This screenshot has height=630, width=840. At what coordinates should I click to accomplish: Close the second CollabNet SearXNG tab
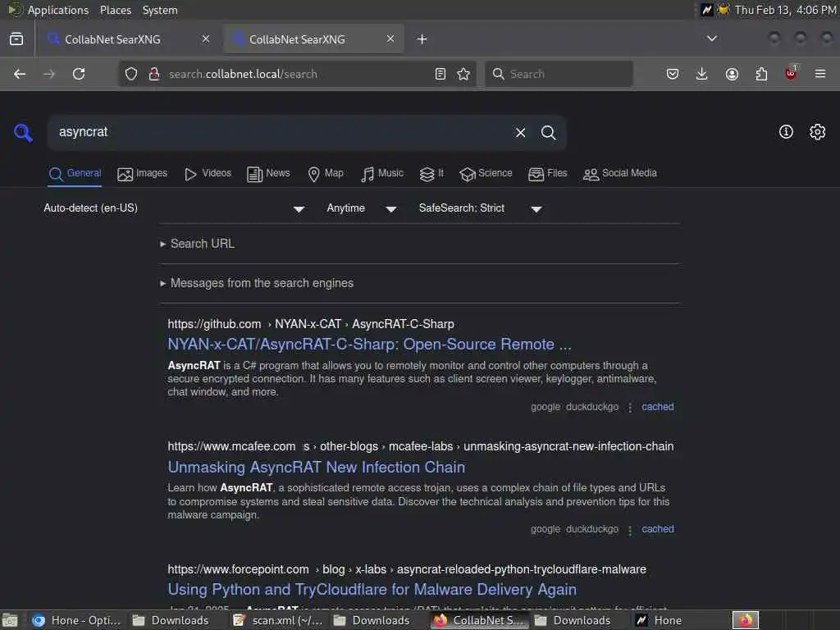(x=390, y=39)
